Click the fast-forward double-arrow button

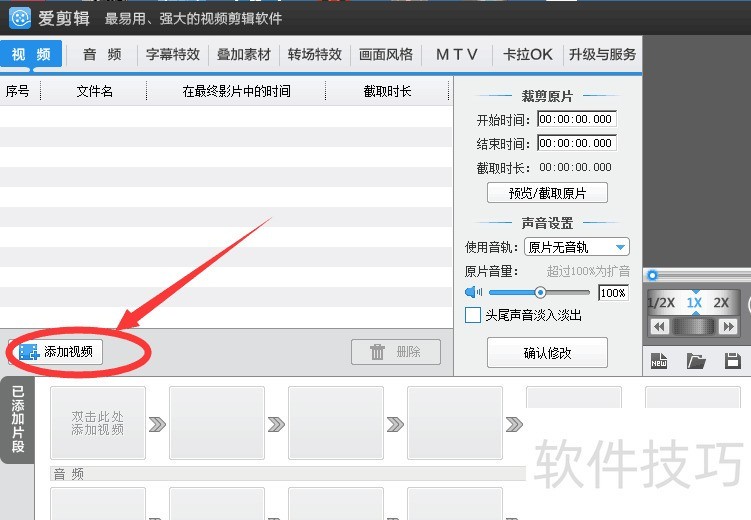[x=728, y=327]
